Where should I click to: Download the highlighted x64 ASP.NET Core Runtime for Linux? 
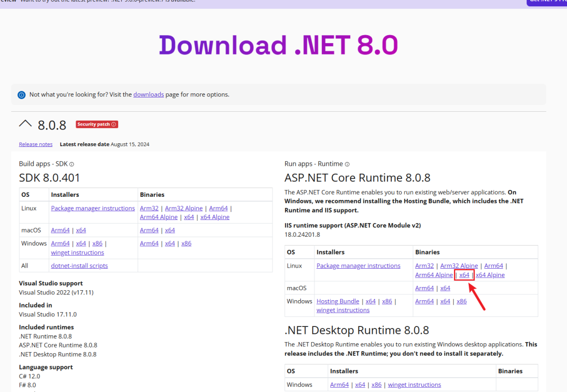[x=464, y=274]
